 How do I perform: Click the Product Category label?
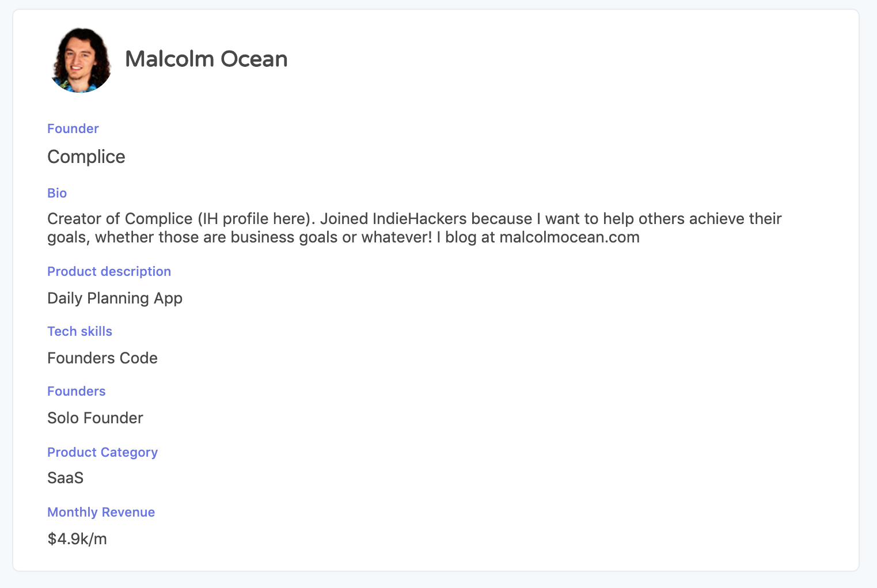tap(102, 452)
